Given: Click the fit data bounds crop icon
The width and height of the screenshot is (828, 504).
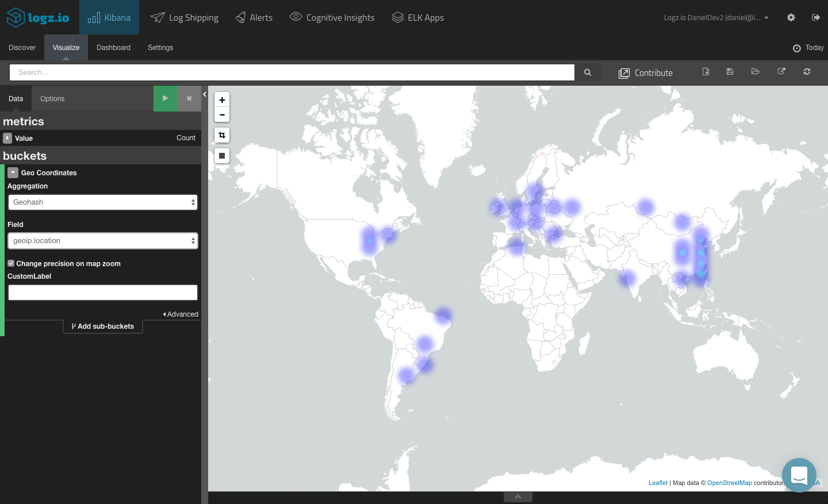Looking at the screenshot, I should (222, 135).
